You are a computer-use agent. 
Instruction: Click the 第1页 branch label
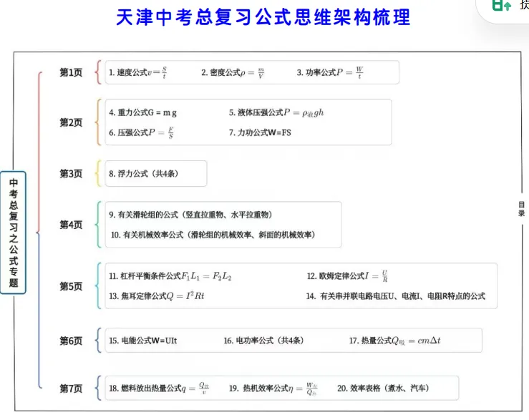coord(71,72)
